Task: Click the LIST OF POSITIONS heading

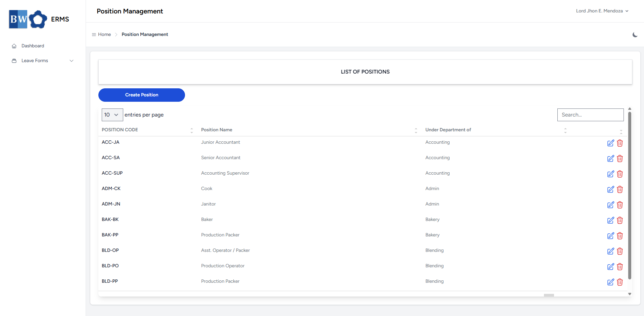Action: point(365,72)
